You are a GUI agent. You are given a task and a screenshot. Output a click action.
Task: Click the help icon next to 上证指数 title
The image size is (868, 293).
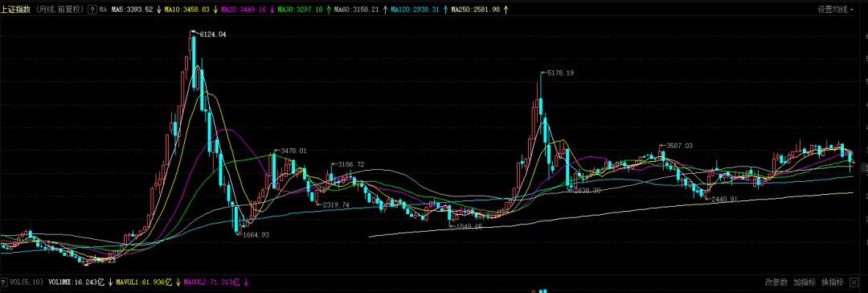pyautogui.click(x=92, y=10)
